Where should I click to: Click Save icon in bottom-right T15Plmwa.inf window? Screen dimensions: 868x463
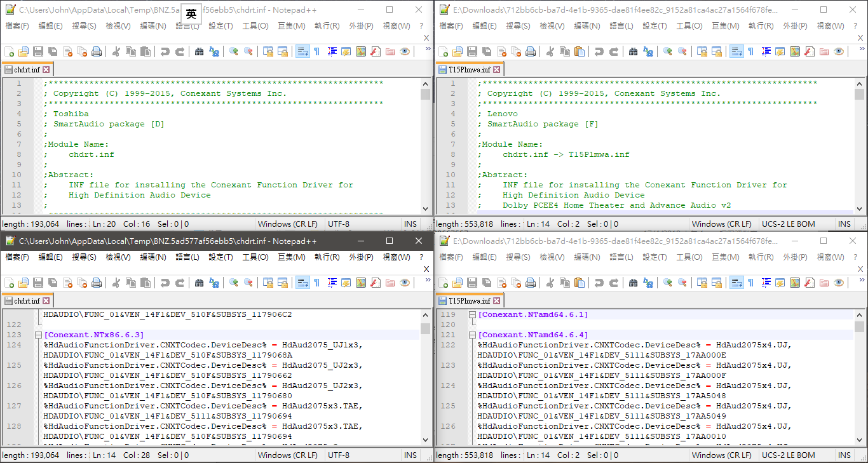point(472,283)
